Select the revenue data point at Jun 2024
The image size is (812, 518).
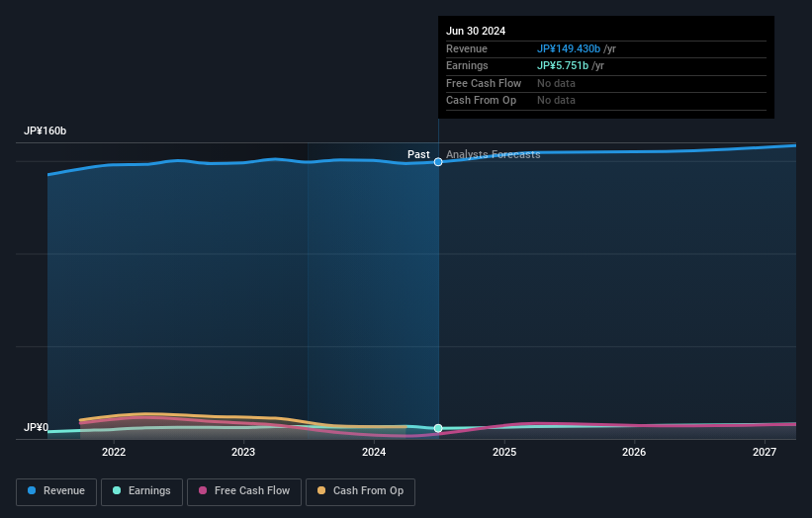[x=438, y=162]
